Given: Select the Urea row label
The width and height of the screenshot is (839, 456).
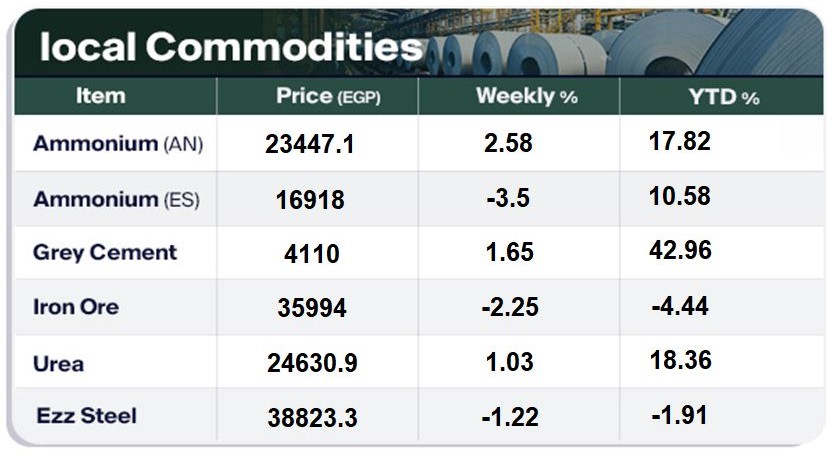Looking at the screenshot, I should pos(59,363).
